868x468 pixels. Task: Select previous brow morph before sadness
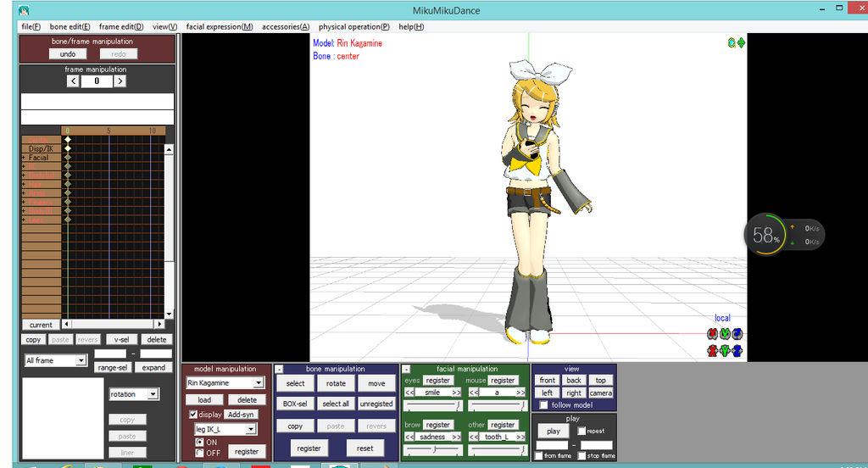pyautogui.click(x=409, y=437)
